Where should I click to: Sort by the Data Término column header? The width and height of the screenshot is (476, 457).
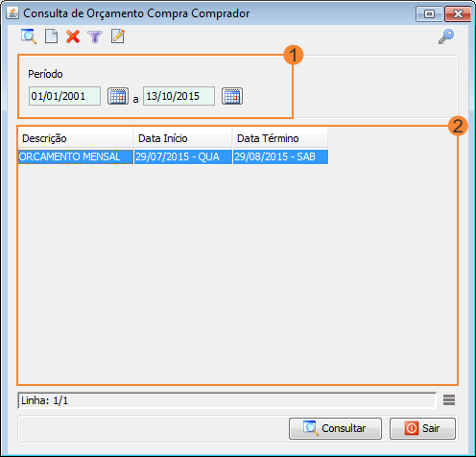(x=280, y=138)
